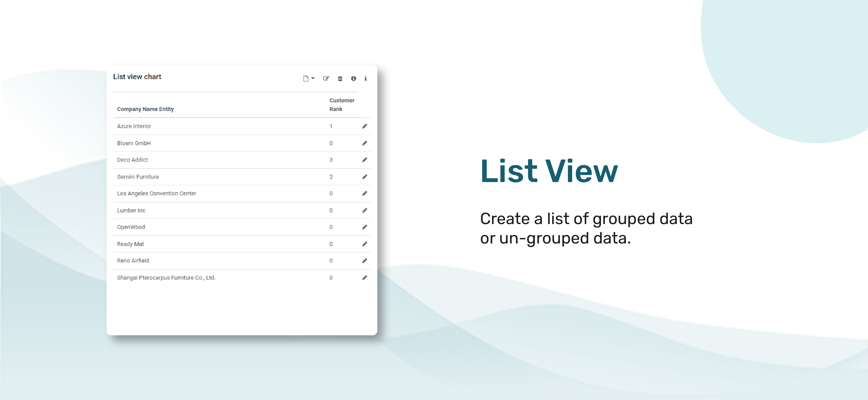
Task: Click rank value 0 for Lumber Inc
Action: pos(331,210)
